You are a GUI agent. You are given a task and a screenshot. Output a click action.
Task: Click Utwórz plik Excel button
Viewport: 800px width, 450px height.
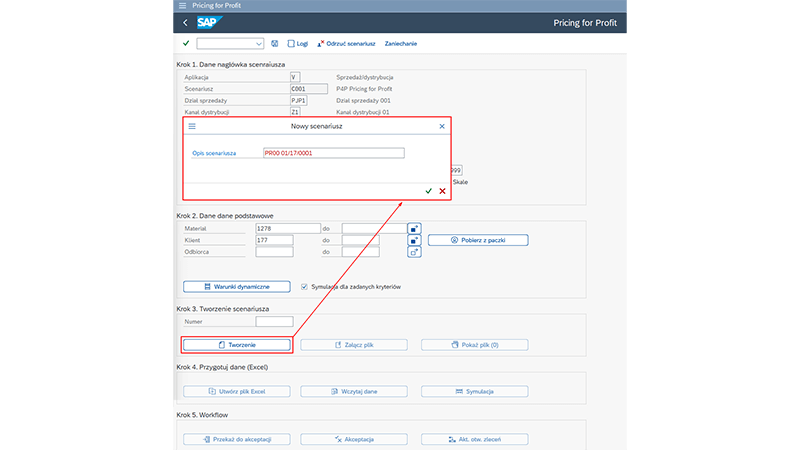pyautogui.click(x=237, y=391)
